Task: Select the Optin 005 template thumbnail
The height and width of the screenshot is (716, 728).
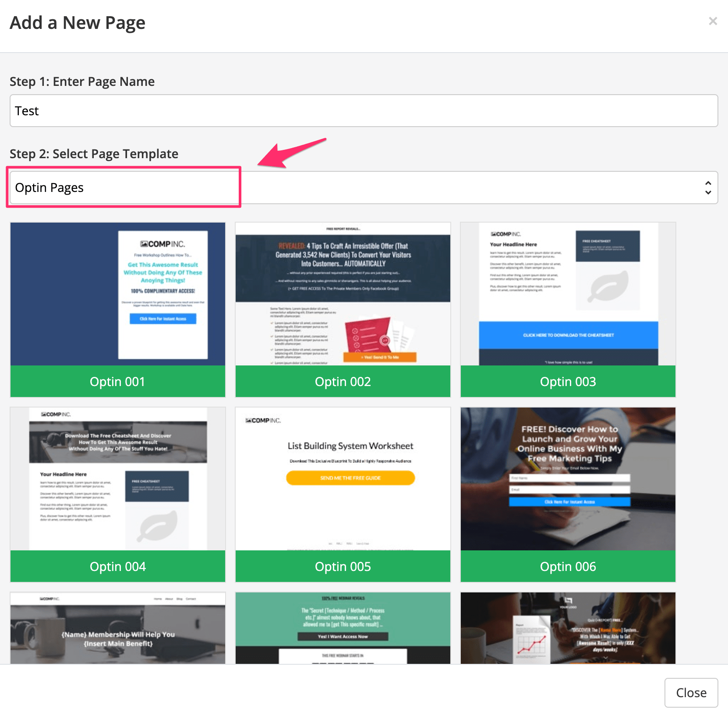Action: [343, 479]
